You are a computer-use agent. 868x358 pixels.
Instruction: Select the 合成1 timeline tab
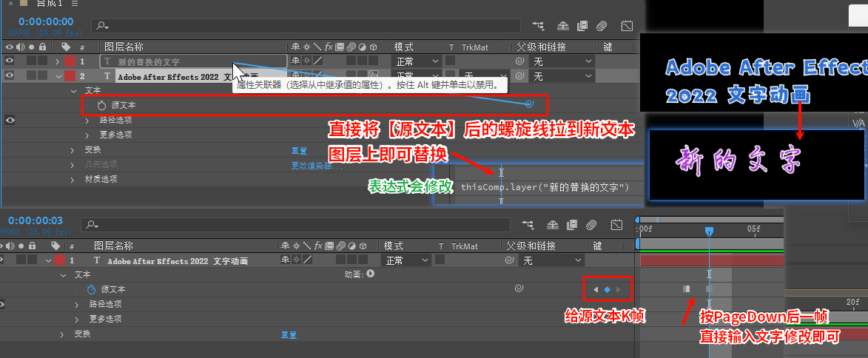coord(50,4)
